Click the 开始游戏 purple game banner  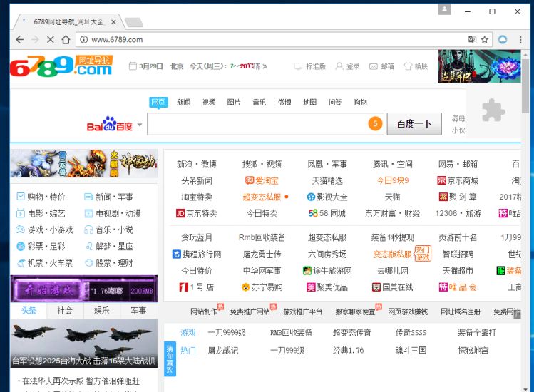click(x=84, y=289)
